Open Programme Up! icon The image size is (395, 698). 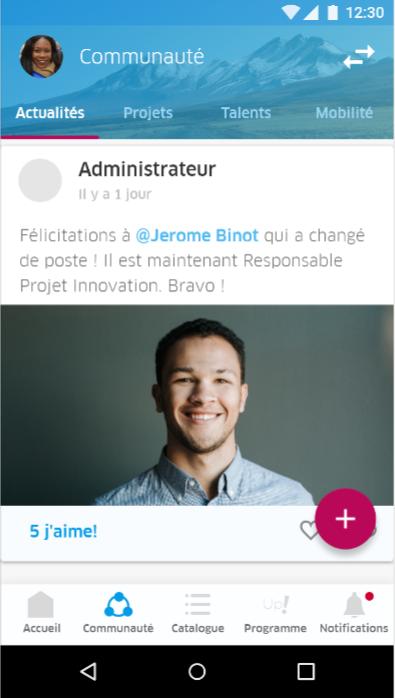click(275, 612)
